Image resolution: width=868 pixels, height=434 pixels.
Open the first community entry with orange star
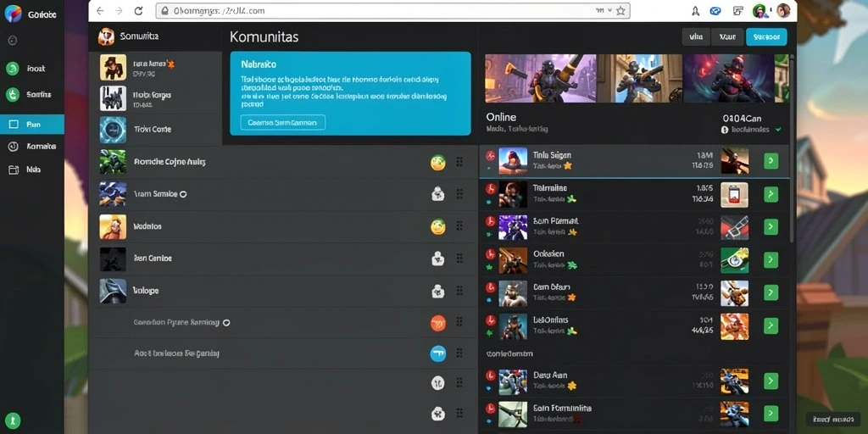click(x=156, y=68)
